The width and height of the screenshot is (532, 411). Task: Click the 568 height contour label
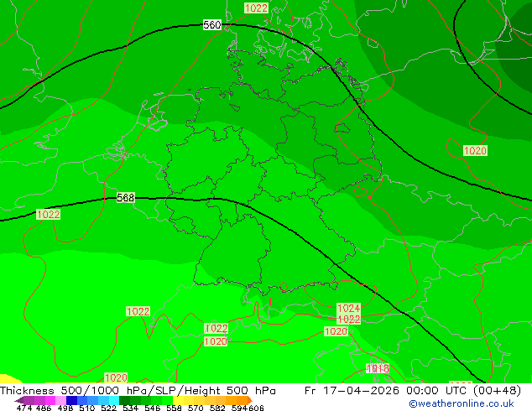tap(126, 197)
